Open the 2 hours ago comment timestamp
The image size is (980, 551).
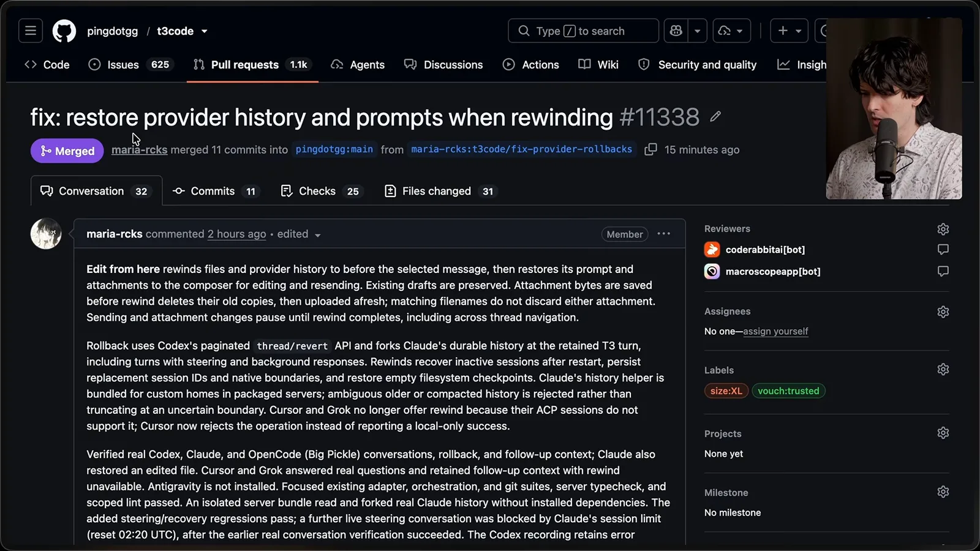coord(236,234)
